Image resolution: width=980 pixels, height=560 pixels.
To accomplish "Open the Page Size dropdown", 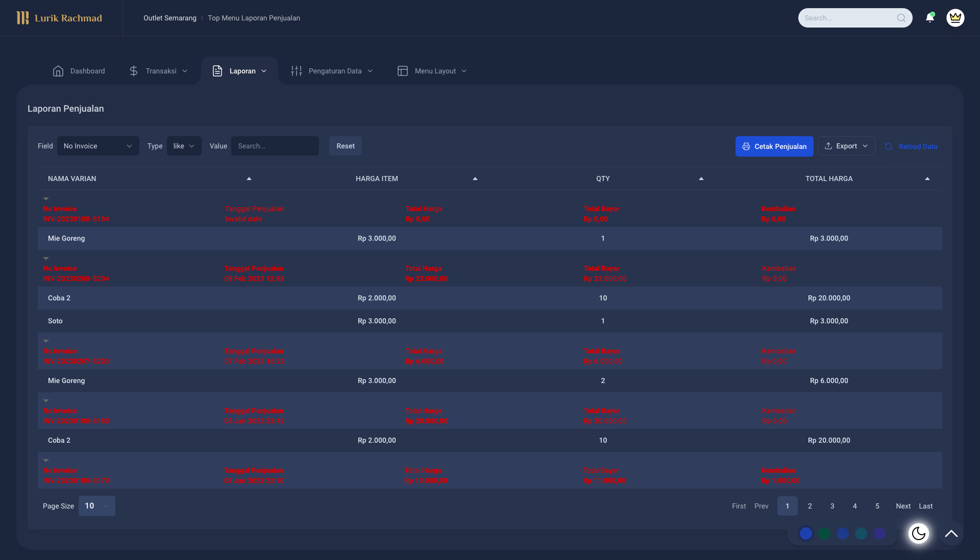I will 96,506.
